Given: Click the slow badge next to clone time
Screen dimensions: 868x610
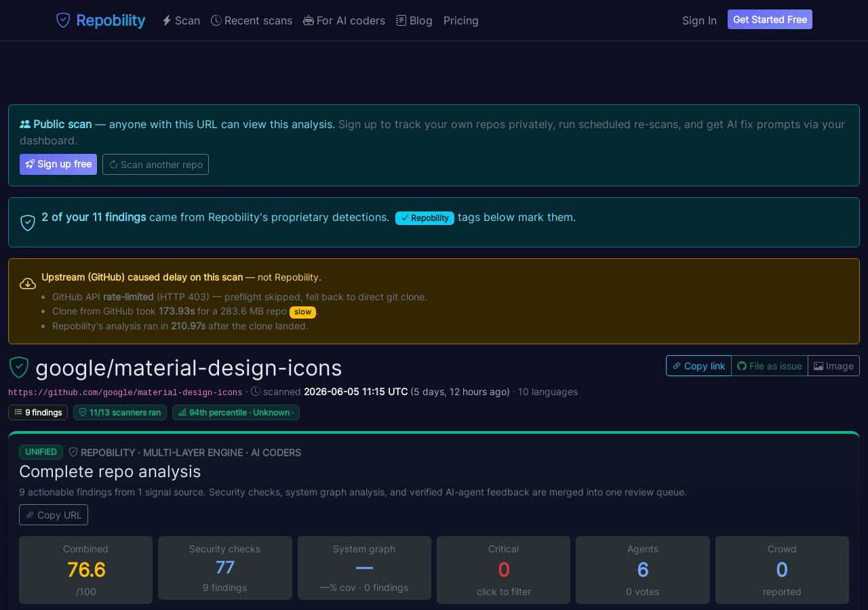Looking at the screenshot, I should tap(302, 312).
